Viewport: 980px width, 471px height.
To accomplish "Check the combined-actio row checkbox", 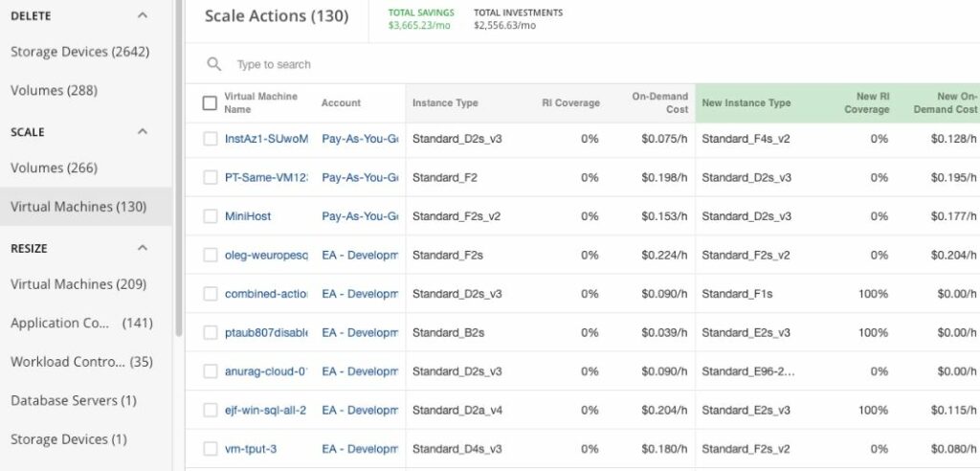I will [210, 294].
